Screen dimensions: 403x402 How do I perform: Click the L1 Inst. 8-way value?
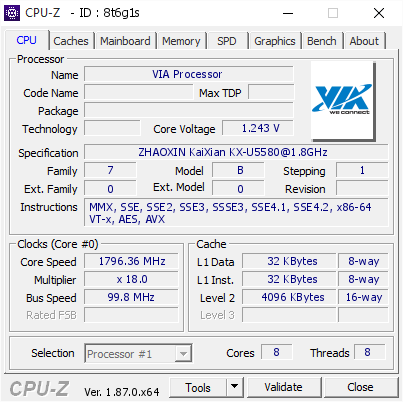tap(363, 279)
